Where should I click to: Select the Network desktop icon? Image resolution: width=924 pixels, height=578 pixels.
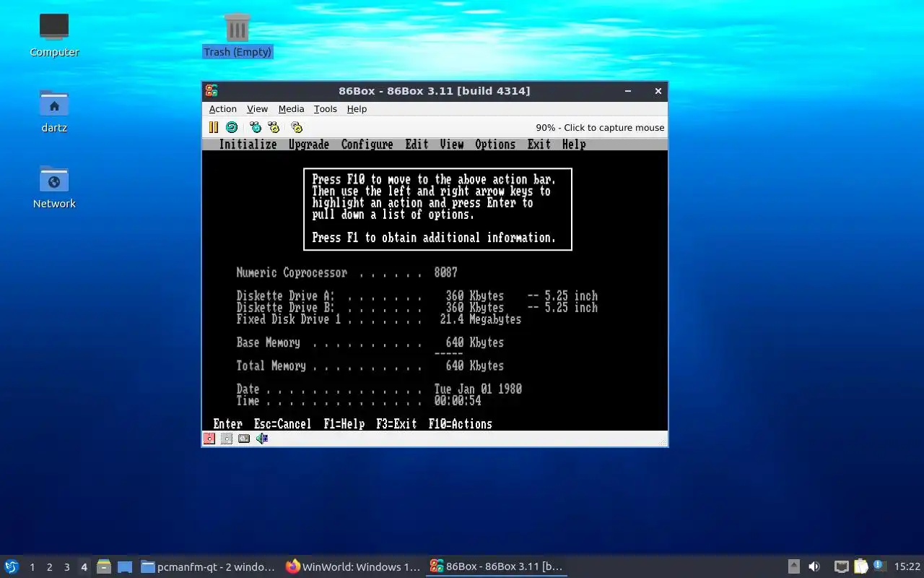tap(54, 186)
